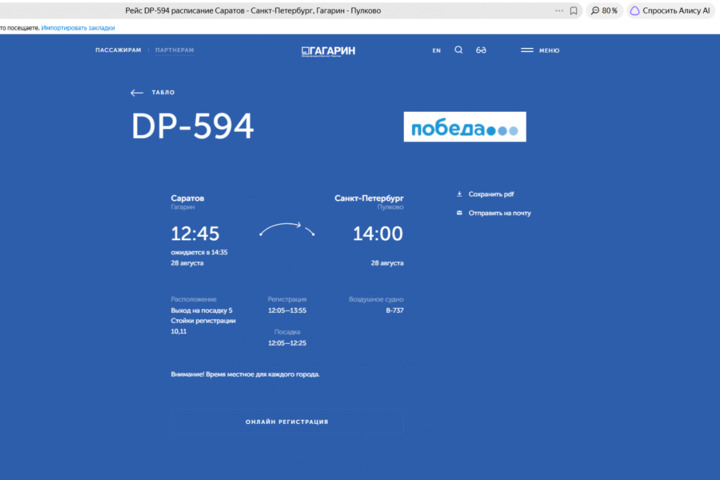Open the hamburger МЕНЮ
The image size is (720, 480).
click(x=540, y=51)
